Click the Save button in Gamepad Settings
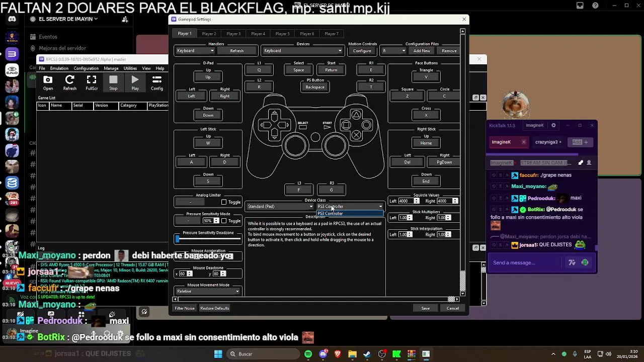The width and height of the screenshot is (644, 362). pyautogui.click(x=426, y=308)
